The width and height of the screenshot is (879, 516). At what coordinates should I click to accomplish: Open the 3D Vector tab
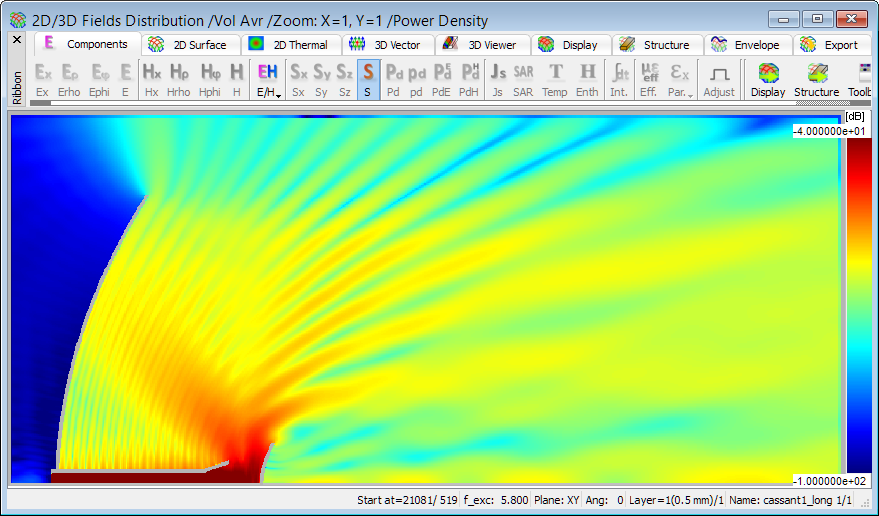pos(388,45)
